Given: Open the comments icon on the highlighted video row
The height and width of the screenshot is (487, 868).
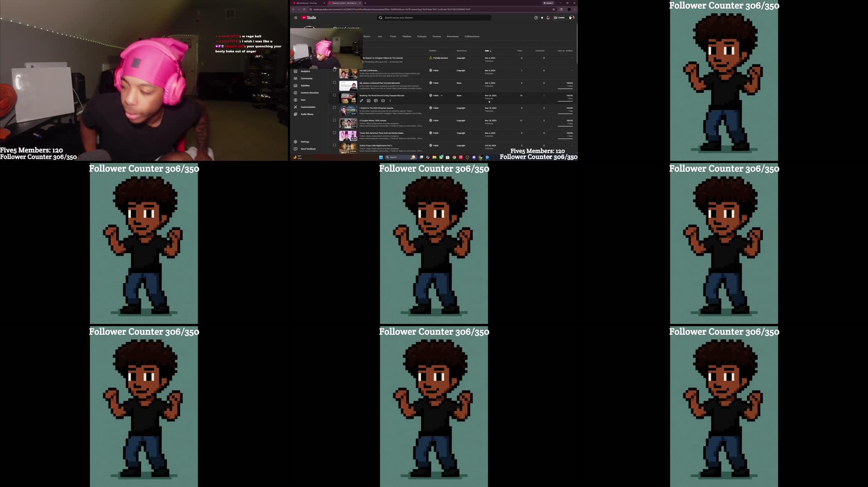Looking at the screenshot, I should (376, 101).
